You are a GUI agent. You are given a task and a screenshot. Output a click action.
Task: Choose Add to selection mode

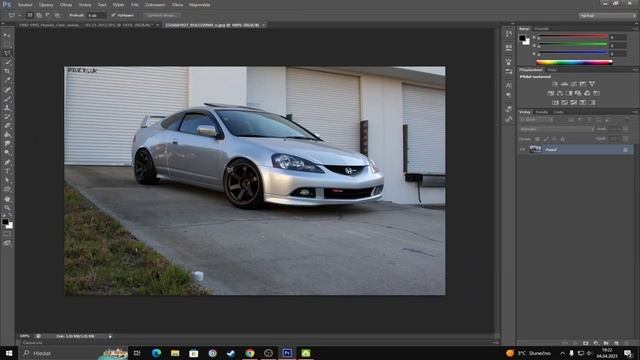(x=39, y=15)
